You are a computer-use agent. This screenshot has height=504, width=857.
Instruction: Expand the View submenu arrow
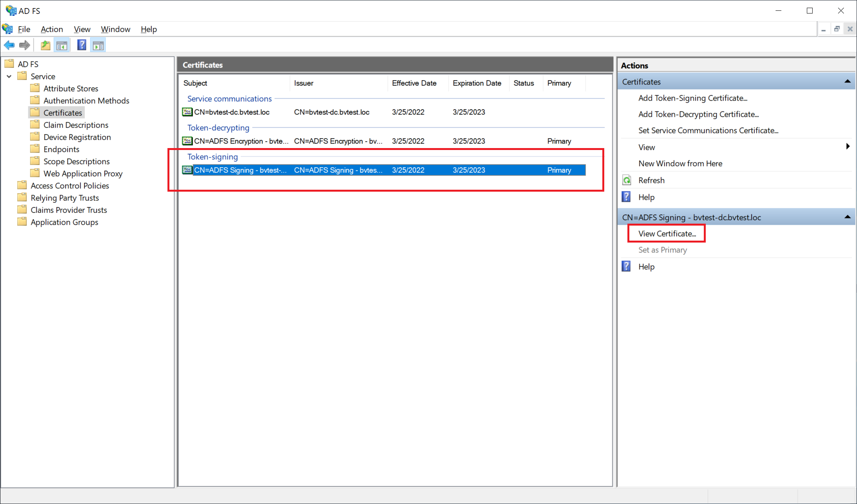848,147
